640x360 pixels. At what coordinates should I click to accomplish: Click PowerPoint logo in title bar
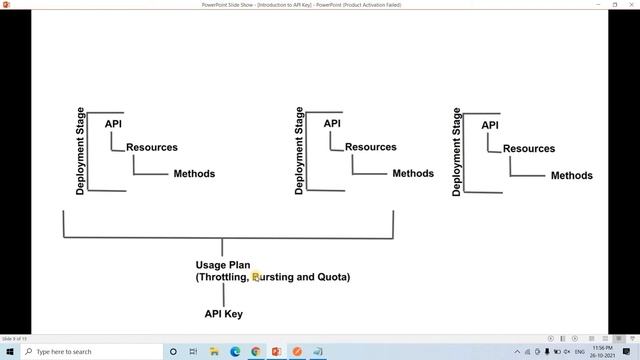click(x=6, y=4)
